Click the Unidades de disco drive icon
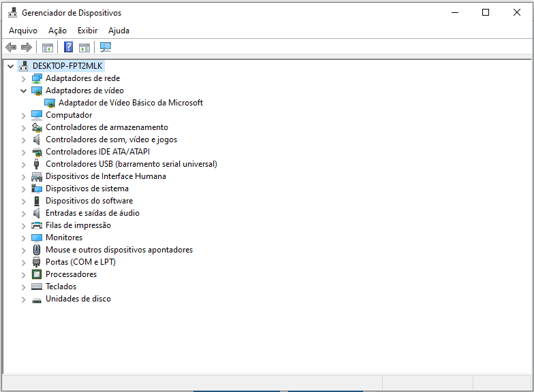This screenshot has width=534, height=392. click(37, 299)
